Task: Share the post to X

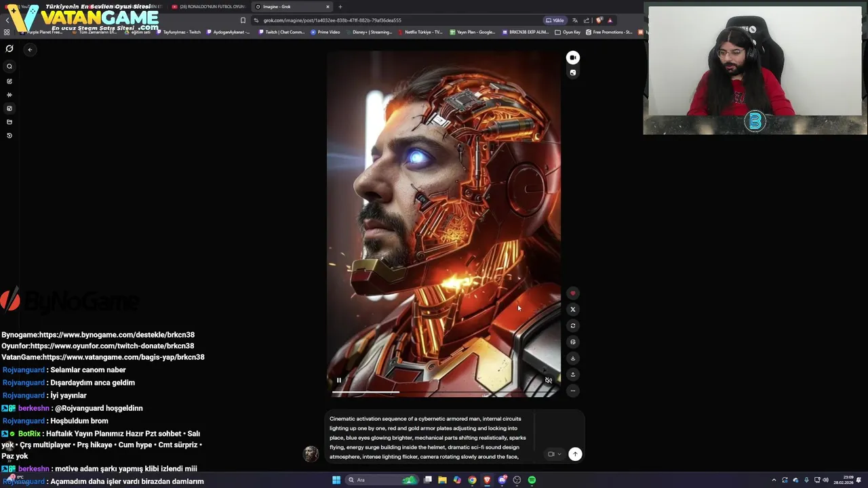Action: [573, 310]
